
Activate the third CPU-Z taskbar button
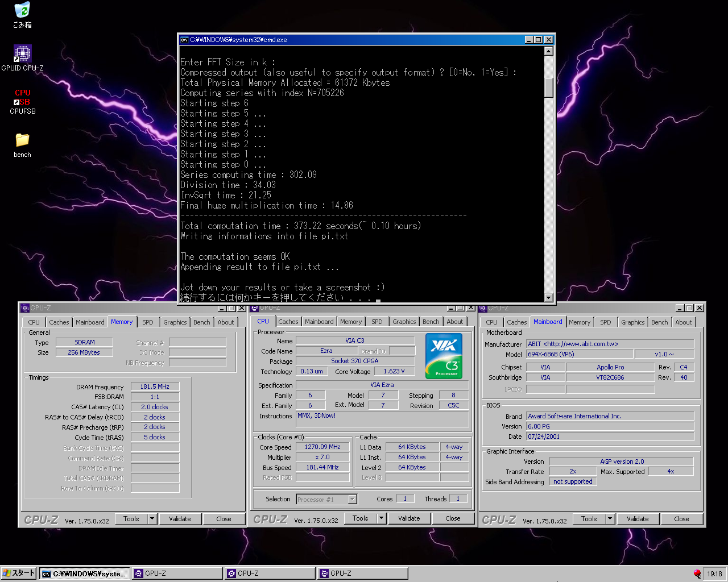point(362,573)
